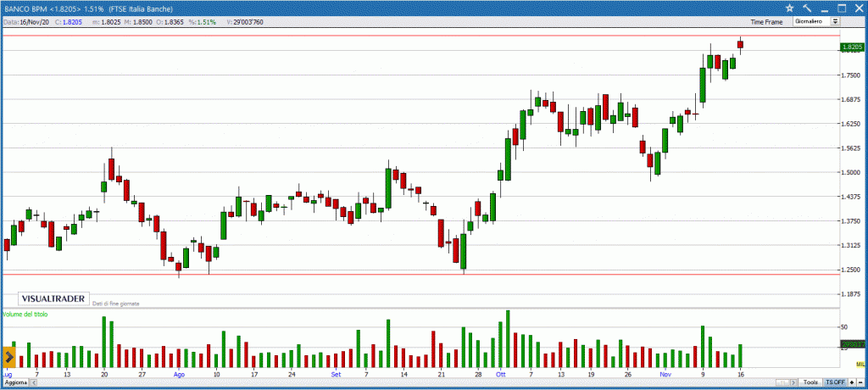Close the Banco BPM chart window
This screenshot has width=868, height=390.
tap(859, 8)
